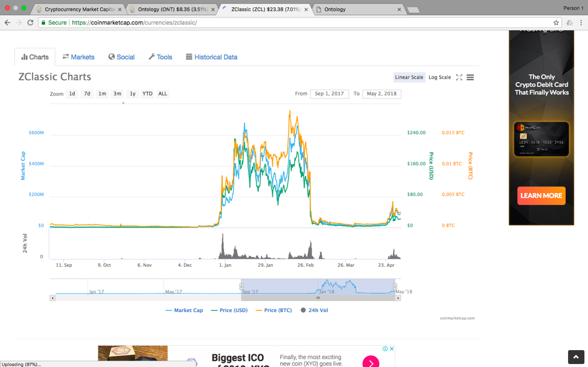This screenshot has height=367, width=588.
Task: Click the scroll-to-top arrow button
Action: click(x=576, y=357)
